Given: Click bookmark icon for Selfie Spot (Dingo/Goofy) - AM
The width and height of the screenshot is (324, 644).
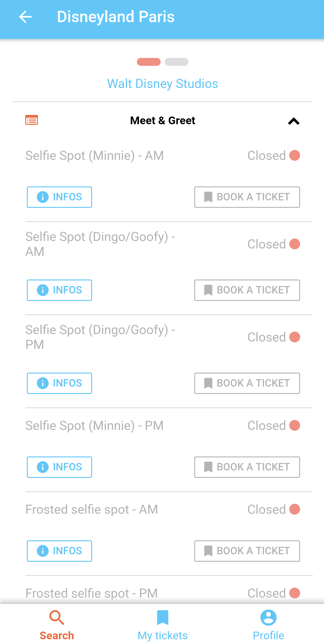Looking at the screenshot, I should tap(208, 290).
